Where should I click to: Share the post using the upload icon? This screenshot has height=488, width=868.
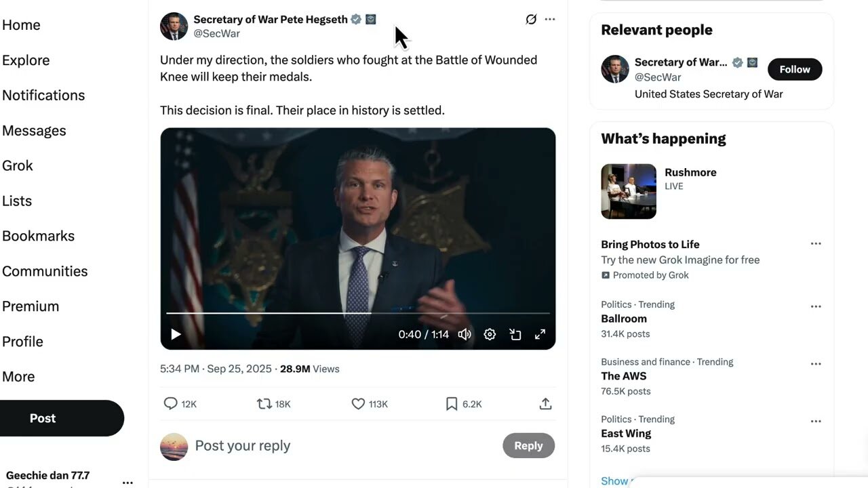pyautogui.click(x=545, y=404)
